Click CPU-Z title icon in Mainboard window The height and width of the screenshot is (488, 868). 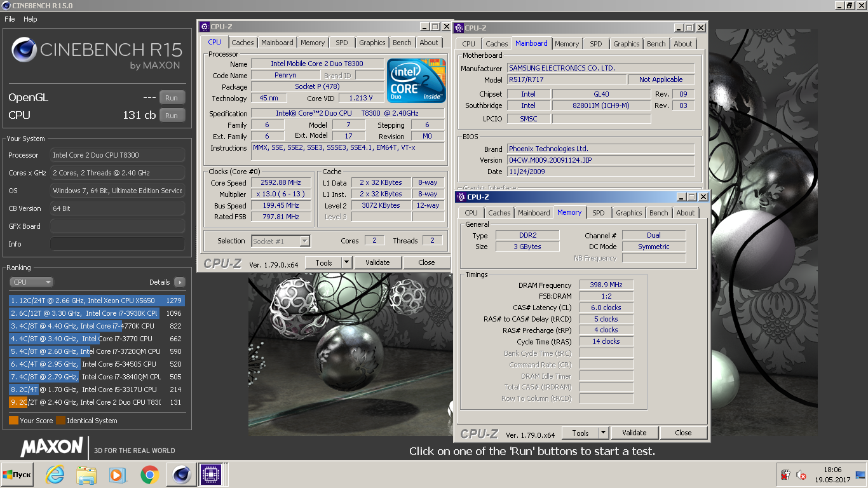pos(459,28)
